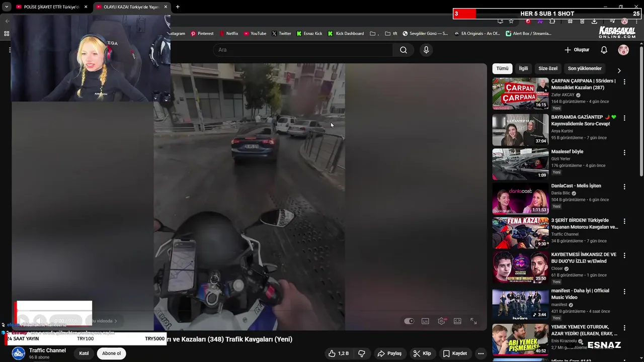Start voice search with microphone icon
Screen dimensions: 644x362
426,50
